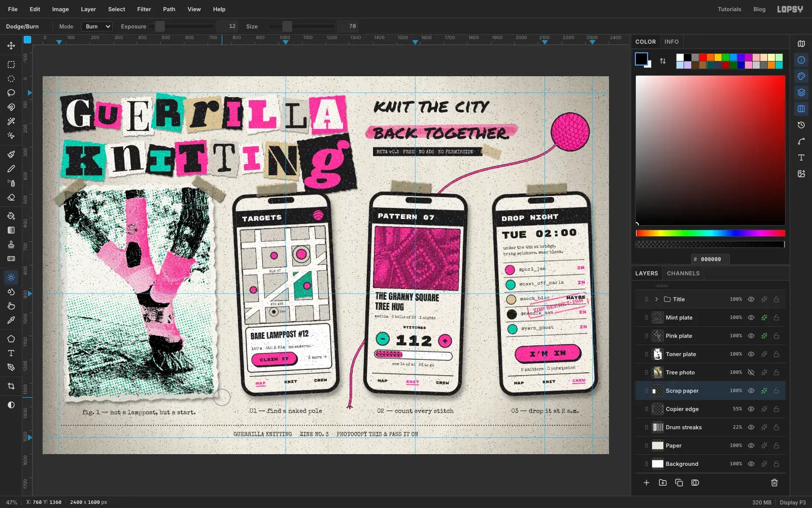Open the Tutorials link

pyautogui.click(x=729, y=9)
